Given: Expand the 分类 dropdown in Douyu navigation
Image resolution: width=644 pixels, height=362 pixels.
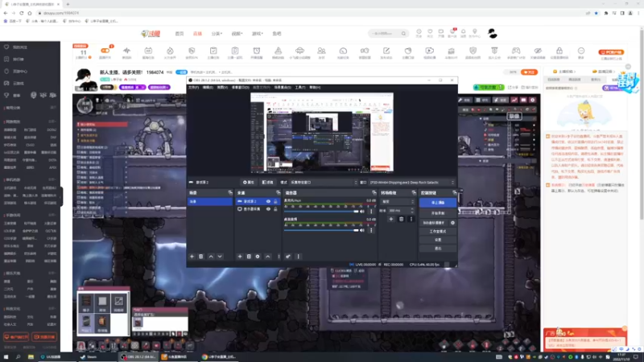Looking at the screenshot, I should [217, 34].
